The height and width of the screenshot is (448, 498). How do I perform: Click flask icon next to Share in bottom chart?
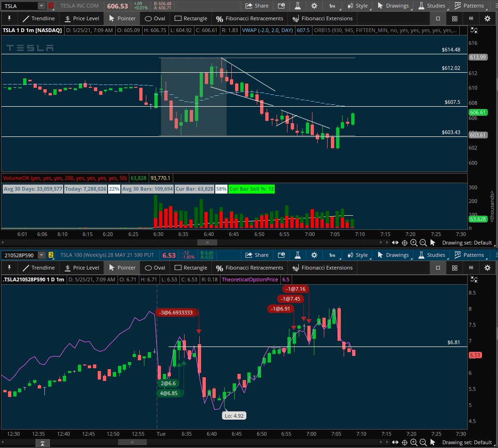[297, 255]
